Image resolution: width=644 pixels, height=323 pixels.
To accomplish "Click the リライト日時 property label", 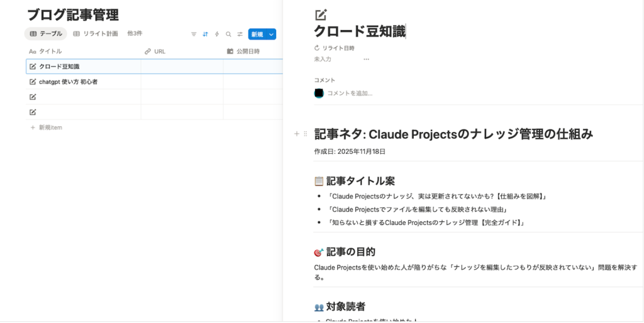I will click(335, 48).
